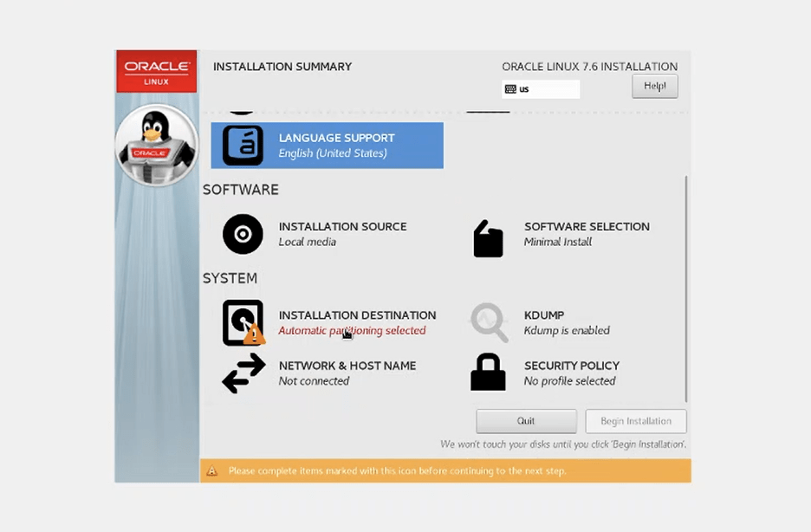The image size is (811, 532).
Task: Open "Automatic partitioning selected" warning text
Action: [352, 330]
